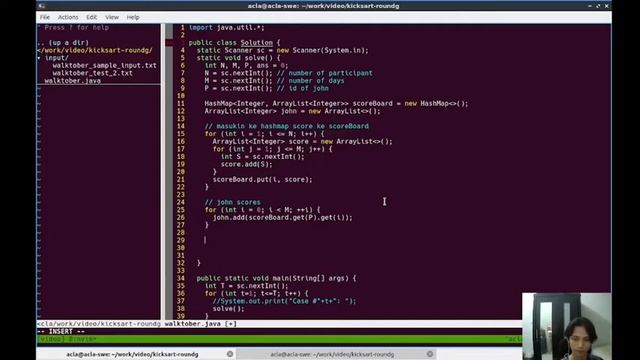The width and height of the screenshot is (640, 360).
Task: Select walktober_test_2.txt in file tree
Action: coord(92,73)
